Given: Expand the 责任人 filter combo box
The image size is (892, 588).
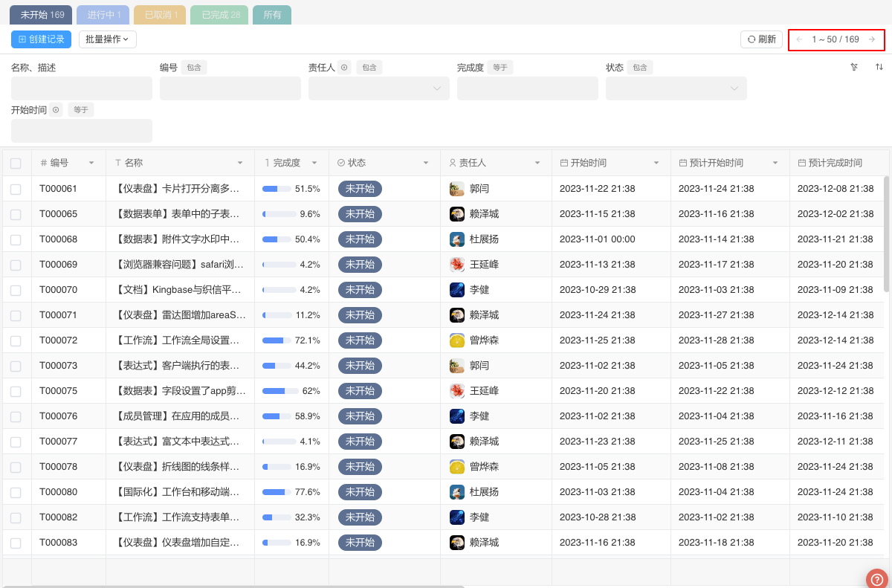Looking at the screenshot, I should (x=378, y=88).
